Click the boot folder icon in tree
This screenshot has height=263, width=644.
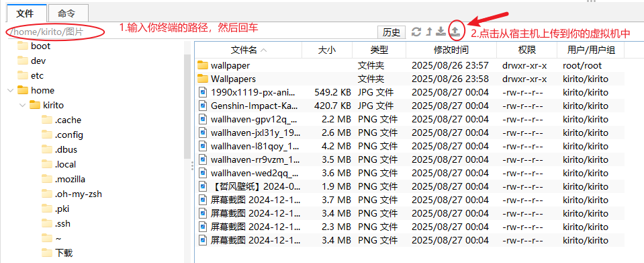23,46
